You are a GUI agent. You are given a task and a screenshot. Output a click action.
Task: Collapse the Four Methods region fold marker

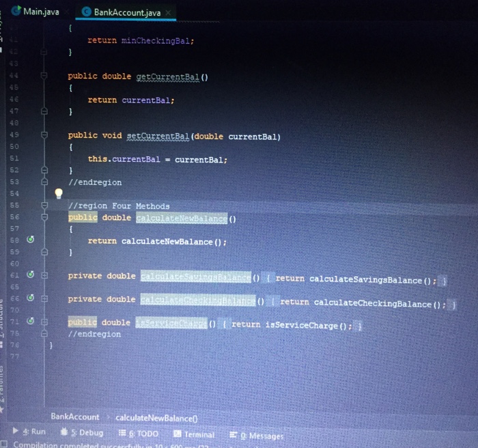click(44, 206)
